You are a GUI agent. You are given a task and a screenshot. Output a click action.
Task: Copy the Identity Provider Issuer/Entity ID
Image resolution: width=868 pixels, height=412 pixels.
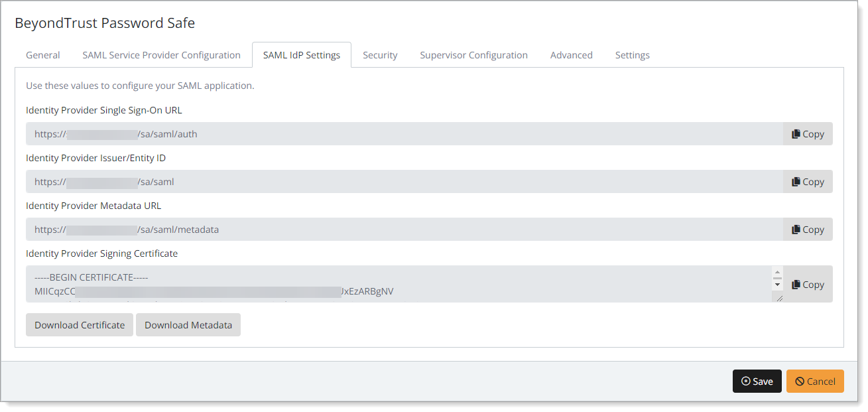[x=807, y=182]
